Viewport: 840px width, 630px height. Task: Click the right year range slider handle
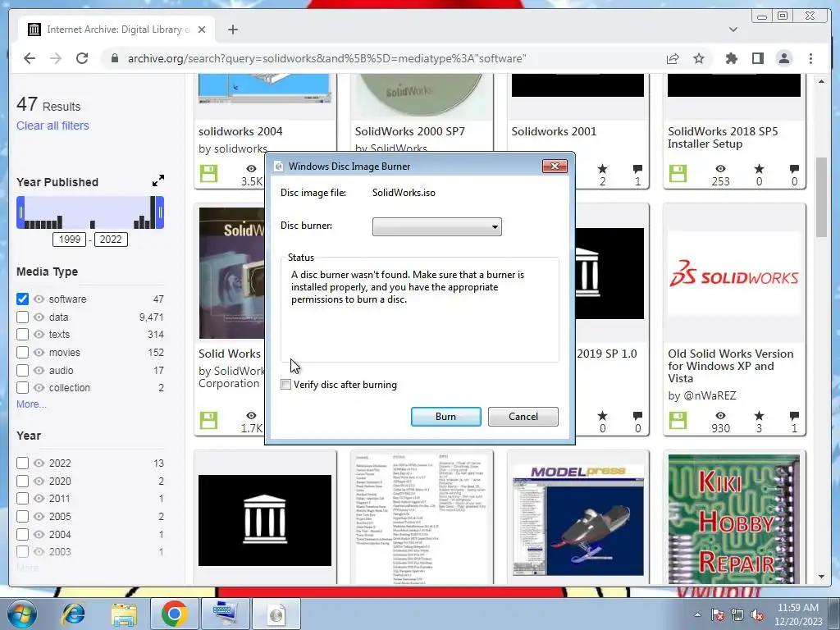160,212
